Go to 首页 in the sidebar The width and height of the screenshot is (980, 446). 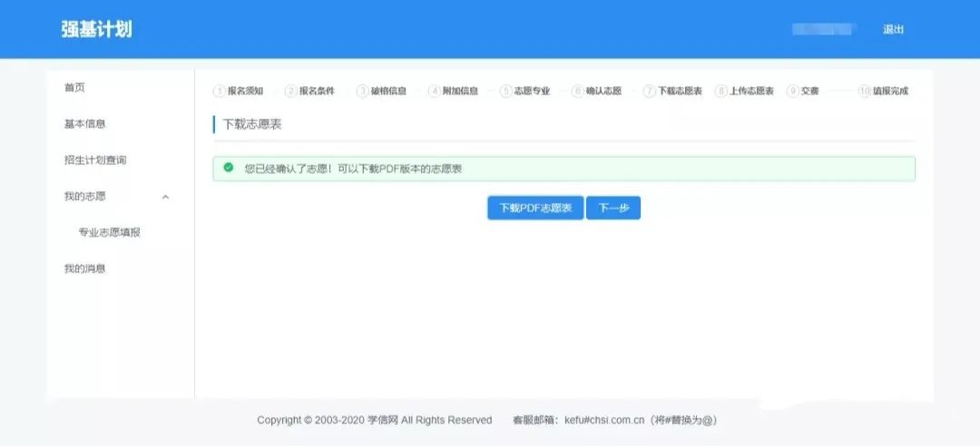pyautogui.click(x=74, y=88)
